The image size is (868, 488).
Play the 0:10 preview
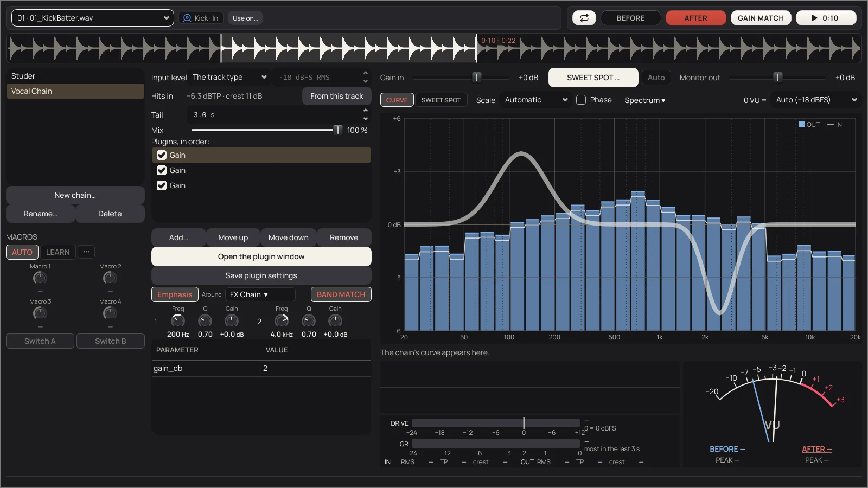coord(826,18)
